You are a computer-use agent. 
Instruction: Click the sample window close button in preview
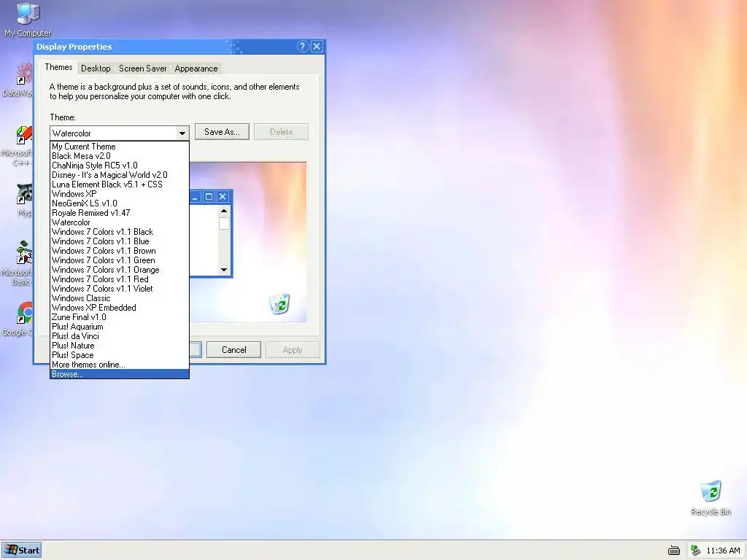click(222, 196)
